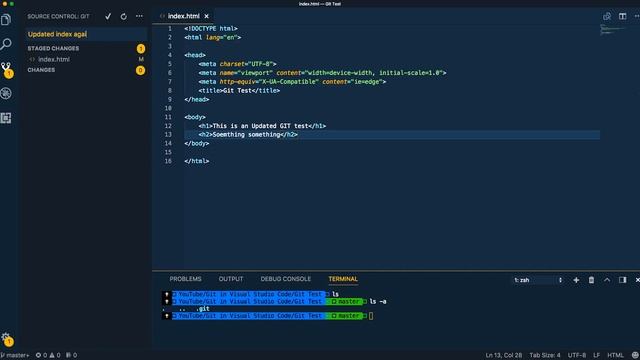Image resolution: width=640 pixels, height=360 pixels.
Task: Change LF end of line sequence
Action: tap(596, 356)
